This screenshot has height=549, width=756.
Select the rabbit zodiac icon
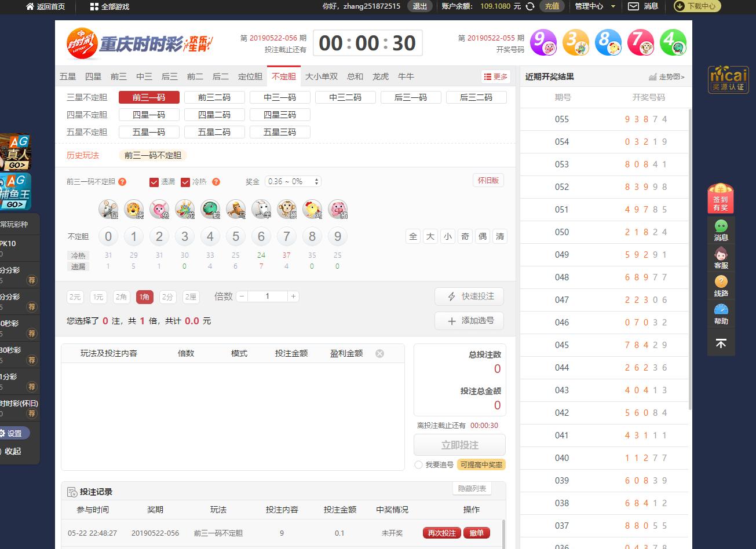159,208
